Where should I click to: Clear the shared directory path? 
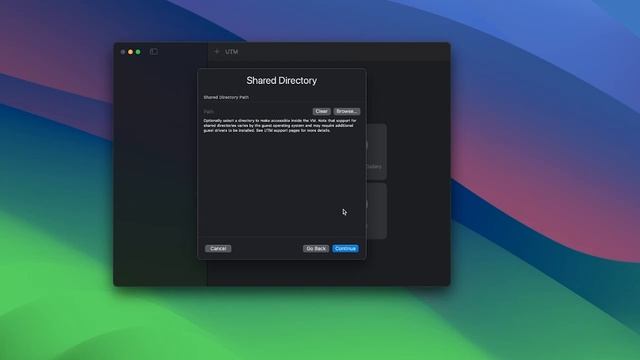[322, 111]
